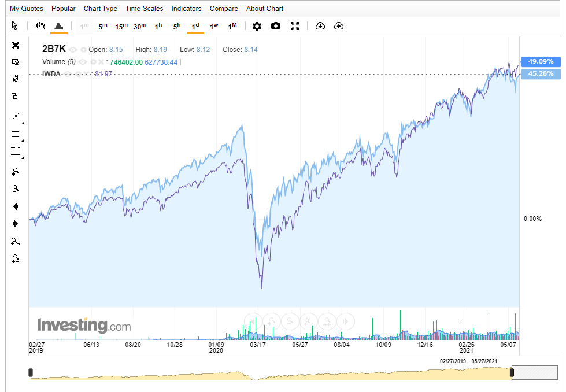Open the Indicators menu
Image resolution: width=566 pixels, height=392 pixels.
click(186, 9)
